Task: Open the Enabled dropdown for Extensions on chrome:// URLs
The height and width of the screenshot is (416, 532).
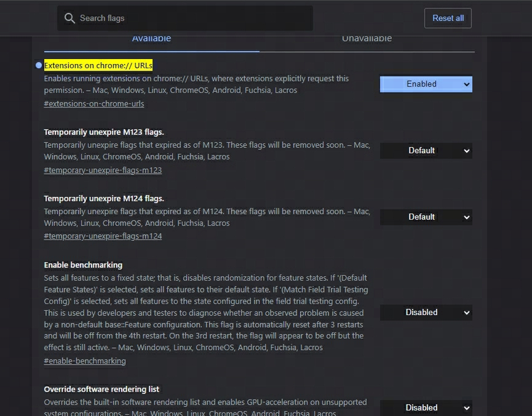Action: (426, 84)
